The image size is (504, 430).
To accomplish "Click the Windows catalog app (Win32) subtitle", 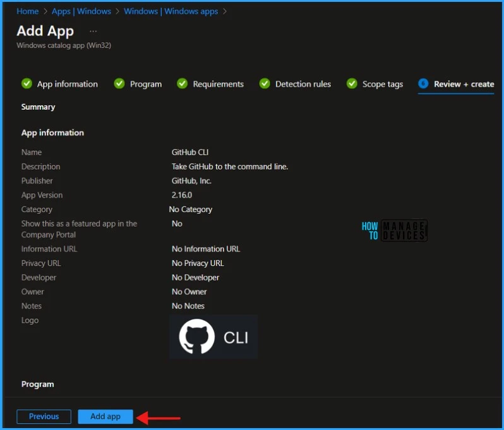I will pos(64,45).
